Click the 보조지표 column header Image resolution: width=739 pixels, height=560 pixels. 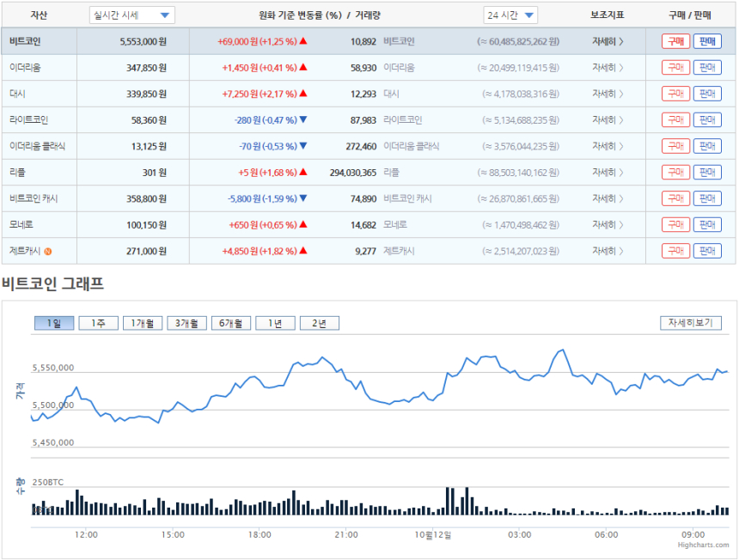pyautogui.click(x=607, y=15)
